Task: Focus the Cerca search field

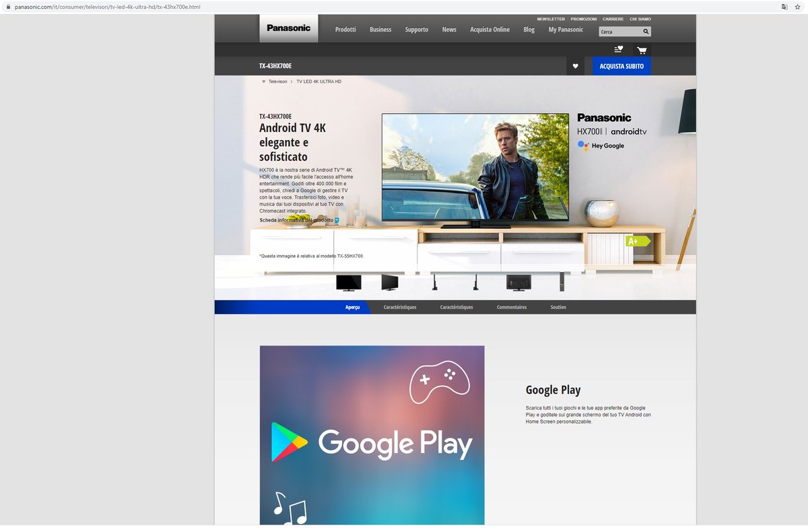Action: (620, 32)
